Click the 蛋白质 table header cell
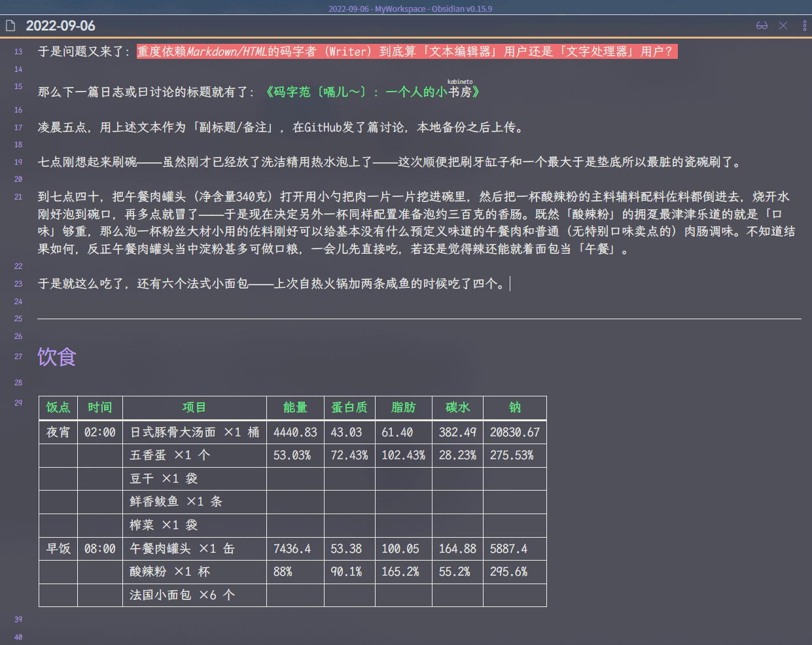The width and height of the screenshot is (812, 645). [x=349, y=408]
